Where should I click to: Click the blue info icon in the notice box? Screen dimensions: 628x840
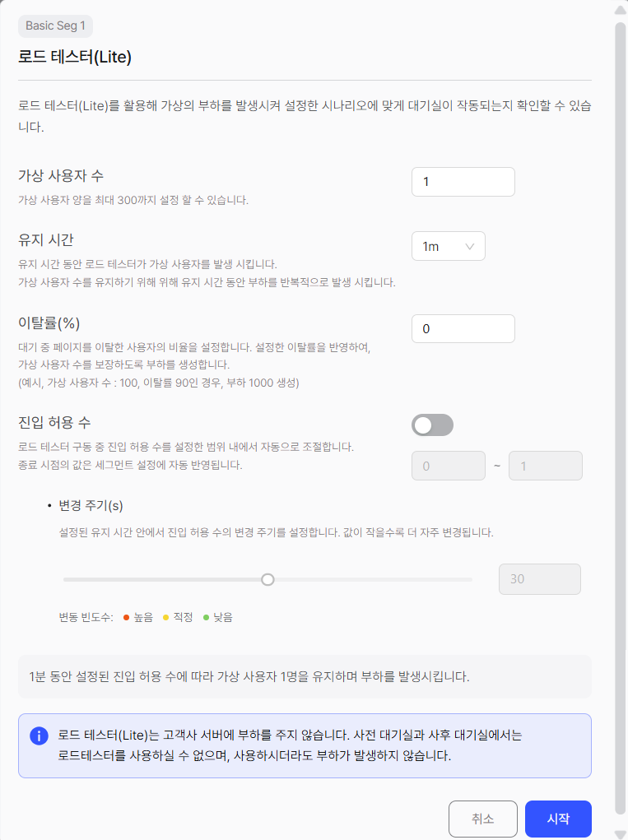tap(37, 736)
